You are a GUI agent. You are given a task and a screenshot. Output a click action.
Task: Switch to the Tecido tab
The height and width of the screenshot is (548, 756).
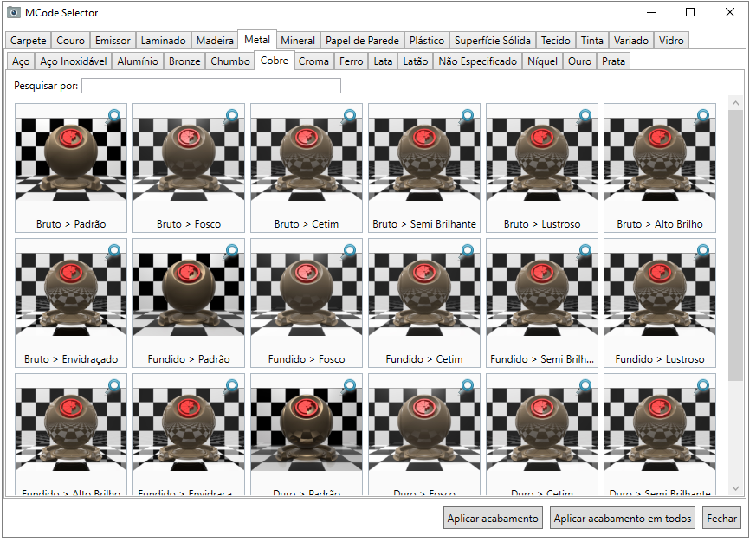pos(555,41)
